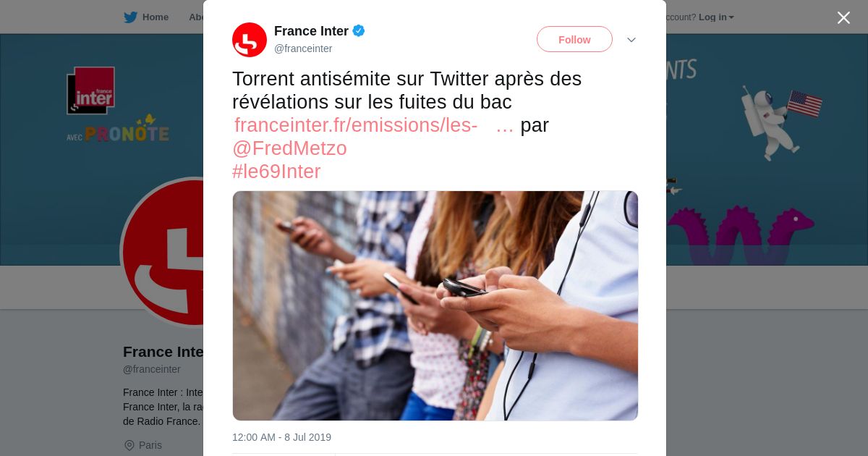Follow the France Inter account

[574, 39]
